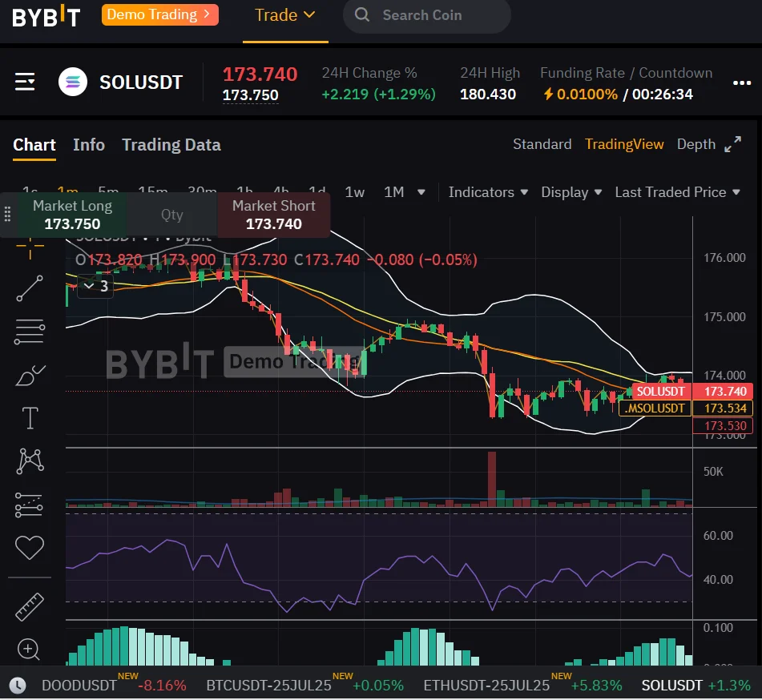Click the underlined mark price 173.750
Screen dimensions: 762x700
tap(250, 95)
